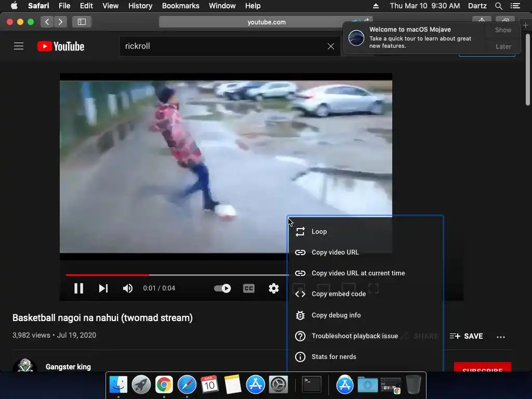
Task: Go to the YouTube home logo
Action: tap(61, 46)
